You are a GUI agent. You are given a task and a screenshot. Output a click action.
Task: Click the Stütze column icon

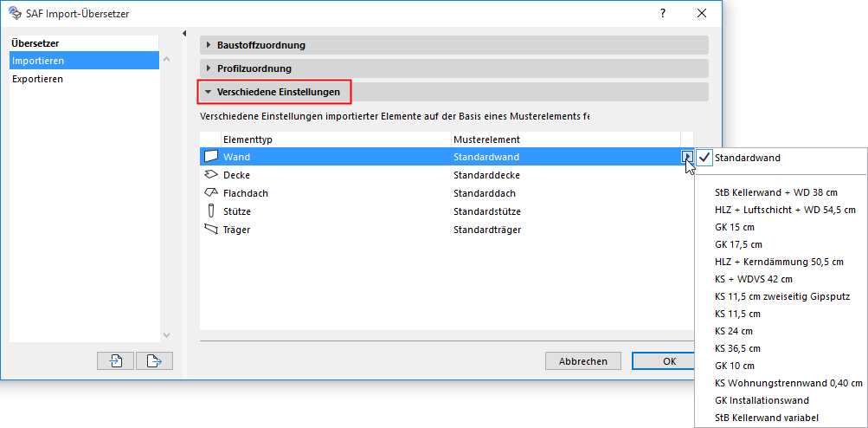(x=211, y=211)
